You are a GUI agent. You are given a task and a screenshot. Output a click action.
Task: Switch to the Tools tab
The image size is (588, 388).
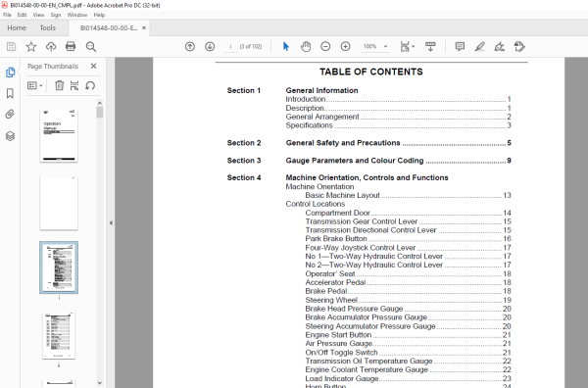48,28
